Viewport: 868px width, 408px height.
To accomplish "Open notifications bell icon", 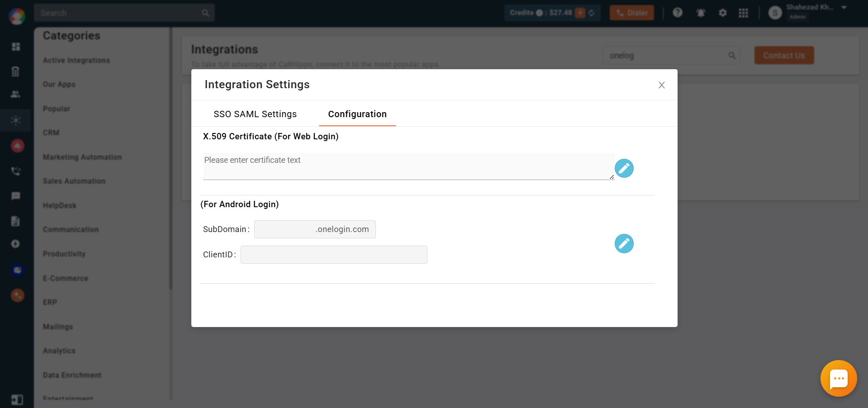I will [701, 13].
